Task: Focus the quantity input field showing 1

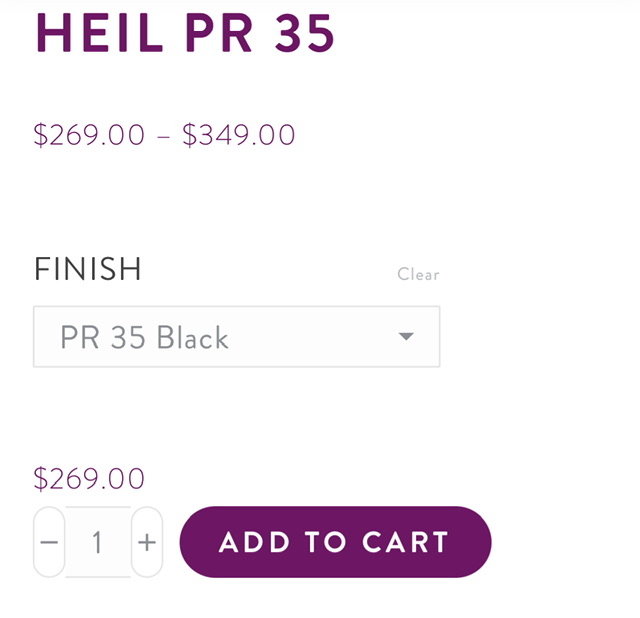Action: (98, 542)
